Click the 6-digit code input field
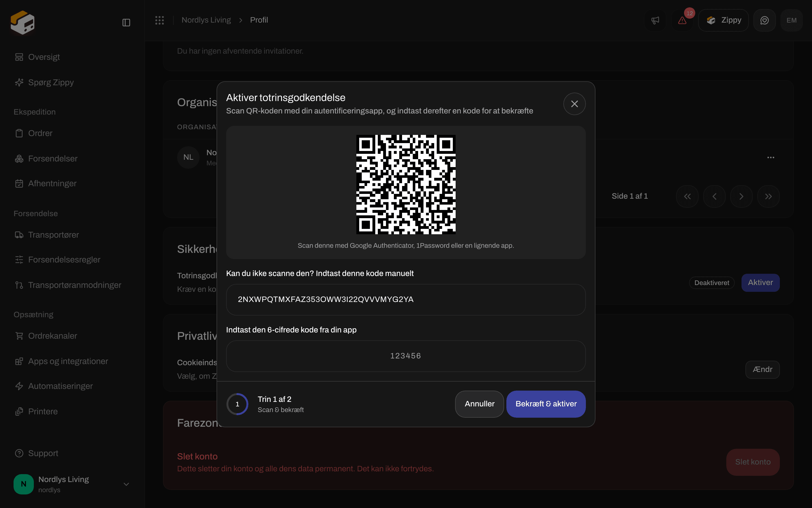Screen dimensions: 812x508 [x=406, y=356]
